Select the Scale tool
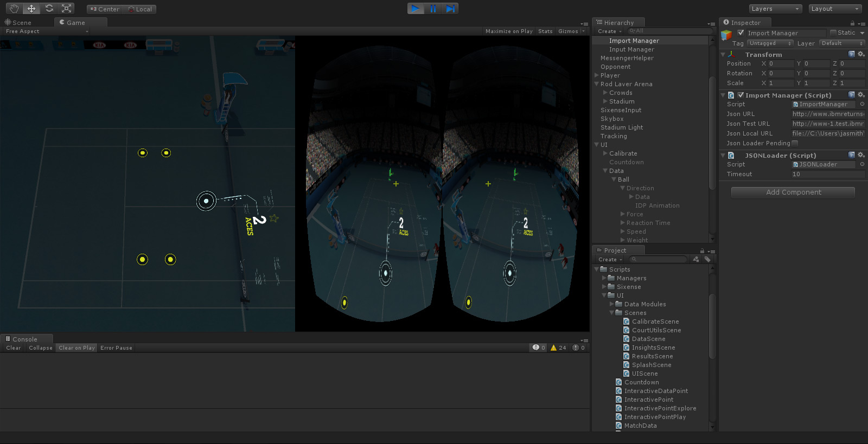Screen dimensions: 868x444 pos(66,9)
